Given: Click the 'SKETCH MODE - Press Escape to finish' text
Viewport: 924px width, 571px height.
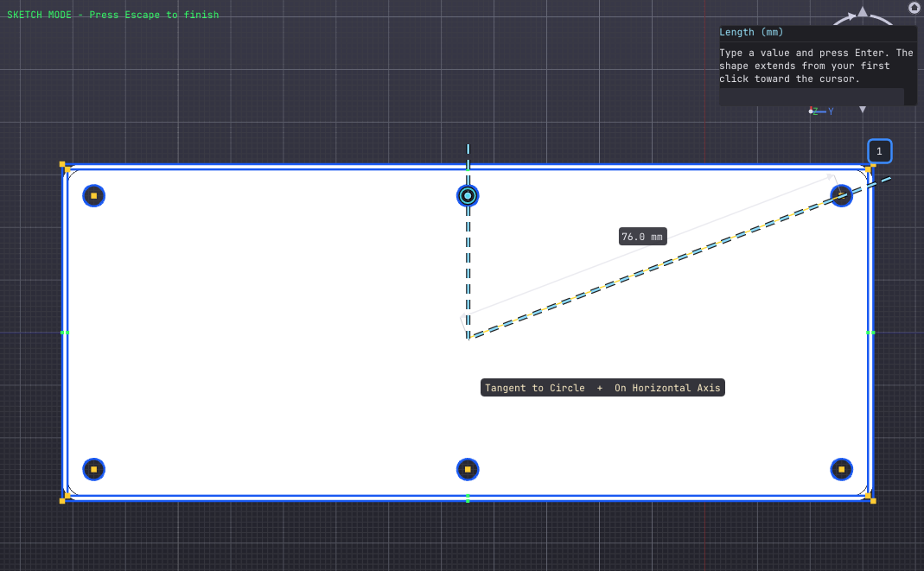Looking at the screenshot, I should pyautogui.click(x=112, y=15).
